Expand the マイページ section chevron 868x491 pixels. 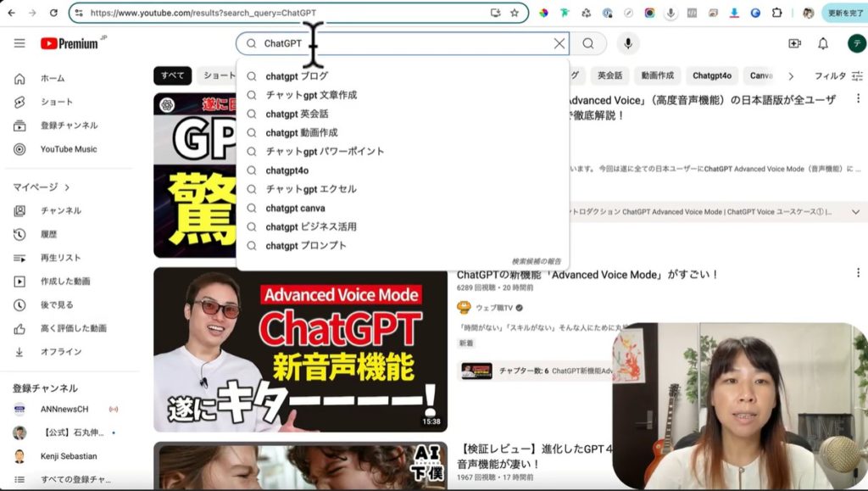(67, 187)
